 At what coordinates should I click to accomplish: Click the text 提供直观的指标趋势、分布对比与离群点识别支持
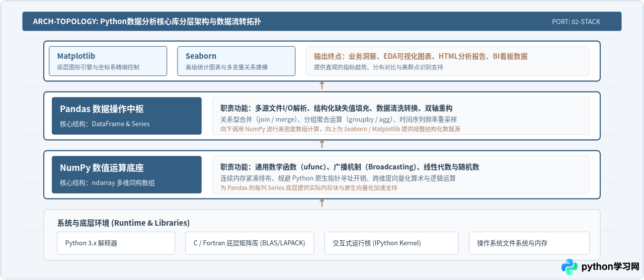pyautogui.click(x=378, y=67)
